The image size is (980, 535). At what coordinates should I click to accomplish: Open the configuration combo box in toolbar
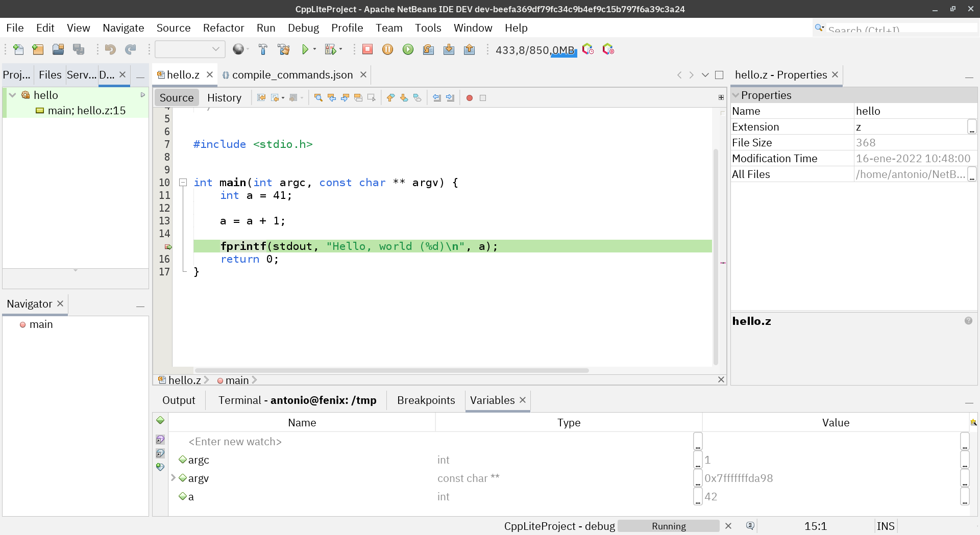189,49
